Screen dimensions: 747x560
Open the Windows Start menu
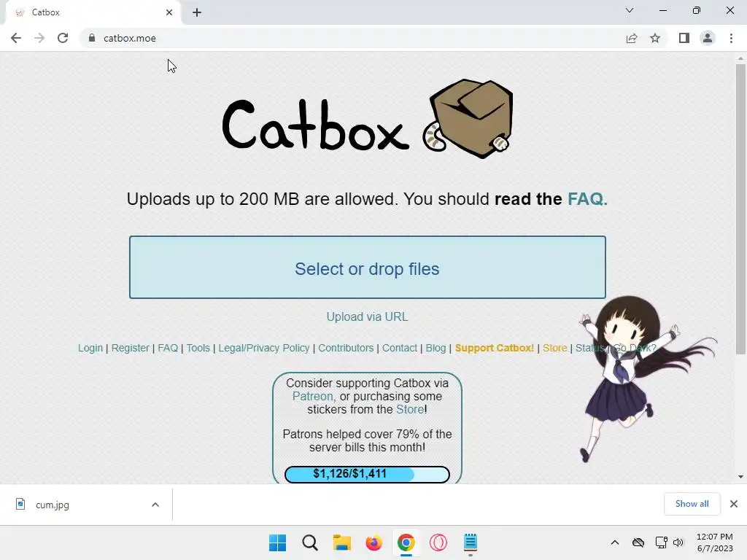(277, 542)
